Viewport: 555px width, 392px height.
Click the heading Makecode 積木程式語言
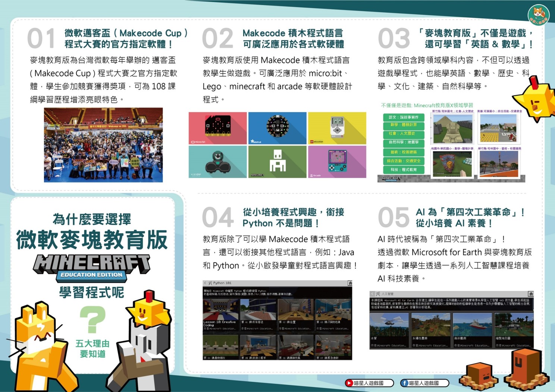pos(292,33)
